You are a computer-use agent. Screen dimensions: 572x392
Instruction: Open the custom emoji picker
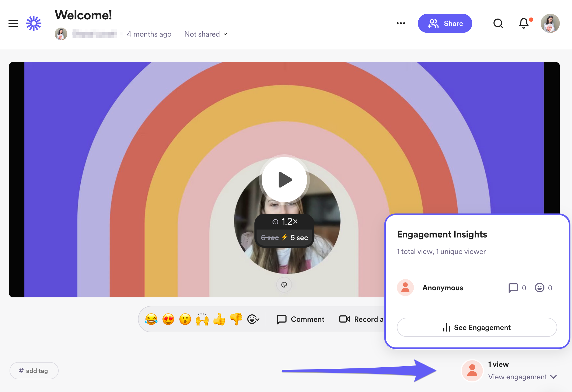click(253, 319)
